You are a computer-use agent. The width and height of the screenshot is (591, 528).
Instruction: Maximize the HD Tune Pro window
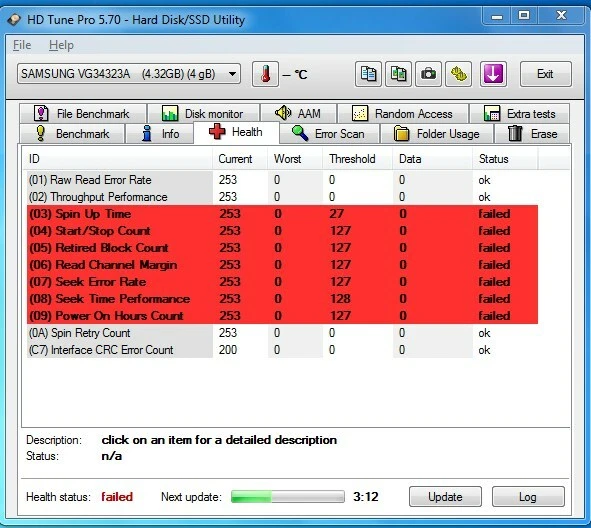click(524, 15)
